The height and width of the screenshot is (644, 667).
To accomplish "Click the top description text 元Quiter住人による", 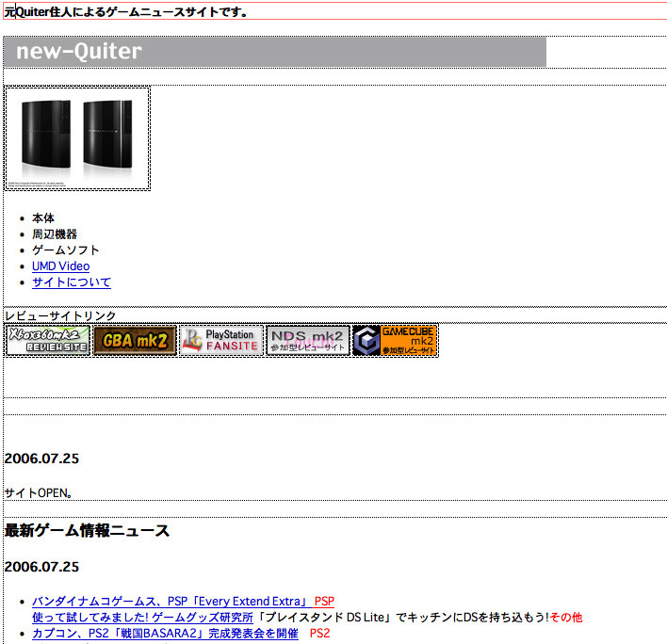I will [x=126, y=11].
